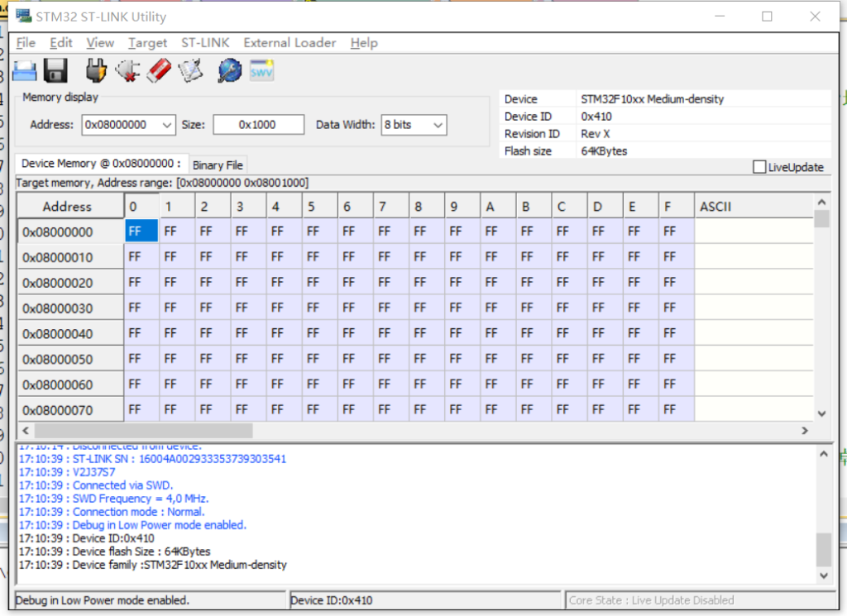Click the 'Device flash Size : 64KBytes' log line

point(114,552)
